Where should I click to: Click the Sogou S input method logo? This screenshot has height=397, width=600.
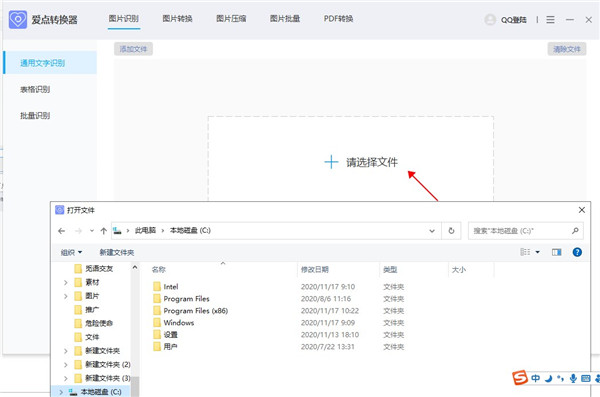[x=520, y=378]
